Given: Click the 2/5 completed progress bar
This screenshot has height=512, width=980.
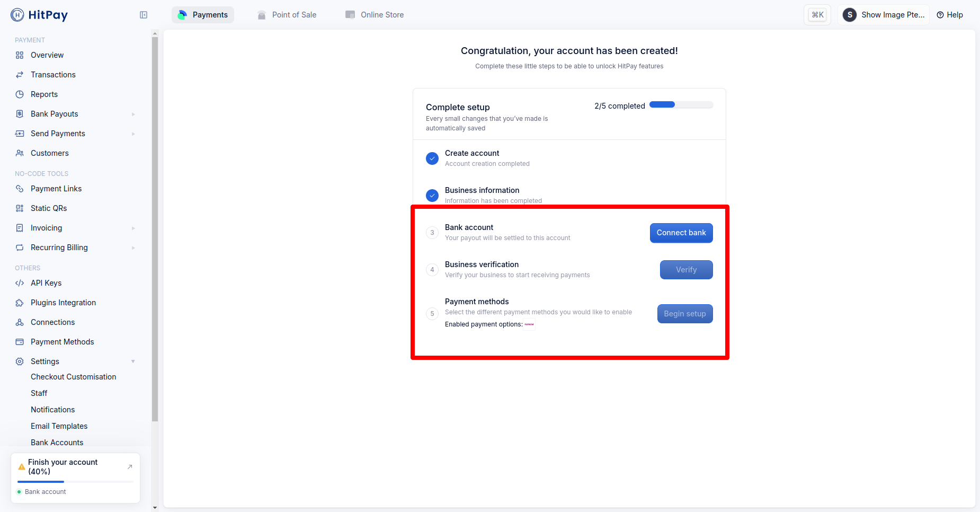Looking at the screenshot, I should (681, 105).
